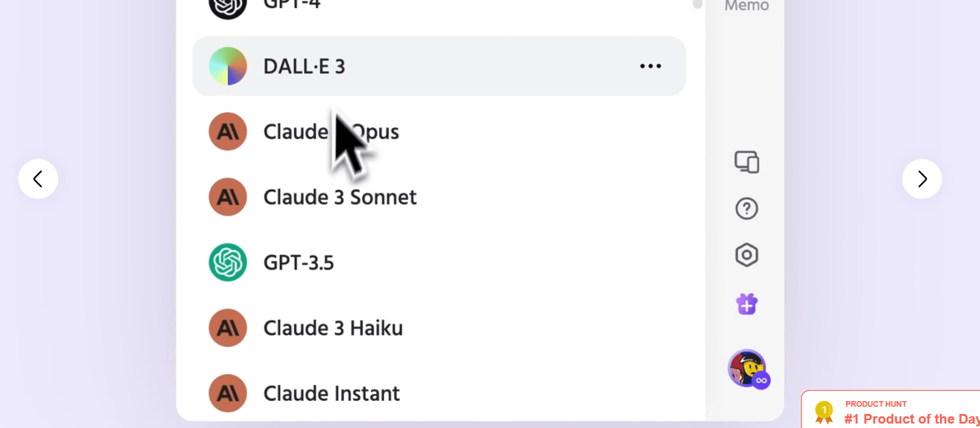The width and height of the screenshot is (980, 428).
Task: Go to the previous slide with left arrow
Action: point(38,179)
